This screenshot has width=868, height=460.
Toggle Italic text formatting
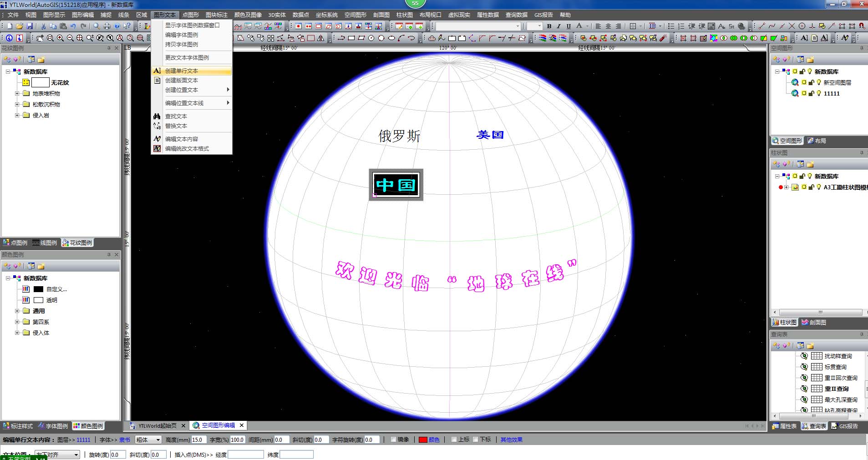point(558,26)
